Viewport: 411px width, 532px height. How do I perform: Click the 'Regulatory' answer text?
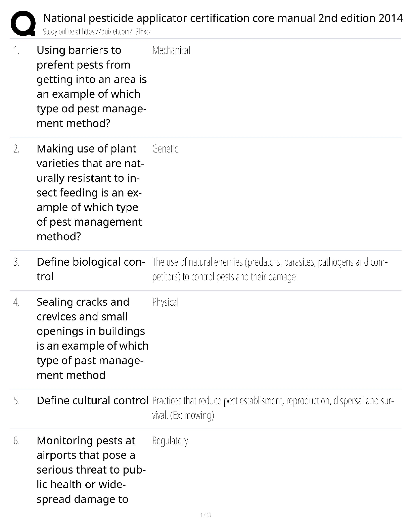pyautogui.click(x=170, y=441)
